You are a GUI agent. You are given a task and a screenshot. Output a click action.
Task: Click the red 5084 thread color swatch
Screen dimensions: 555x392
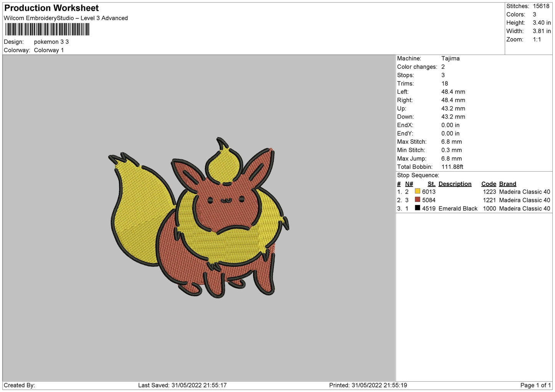417,200
